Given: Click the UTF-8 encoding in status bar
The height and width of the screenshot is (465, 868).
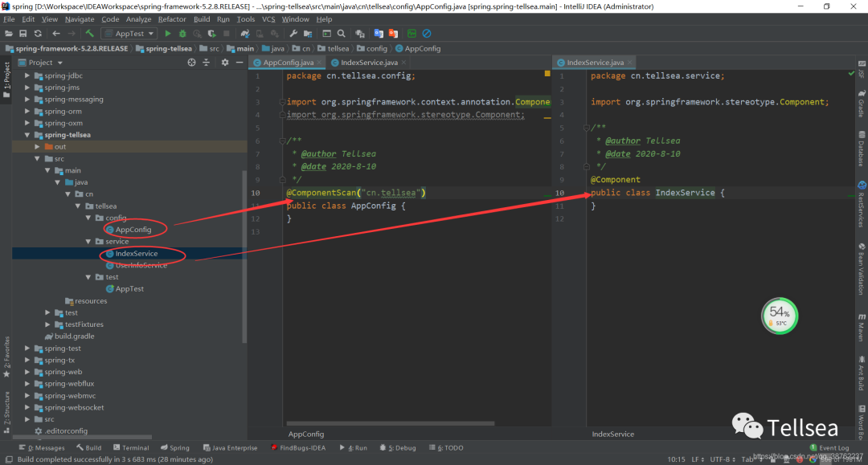Looking at the screenshot, I should (x=723, y=459).
